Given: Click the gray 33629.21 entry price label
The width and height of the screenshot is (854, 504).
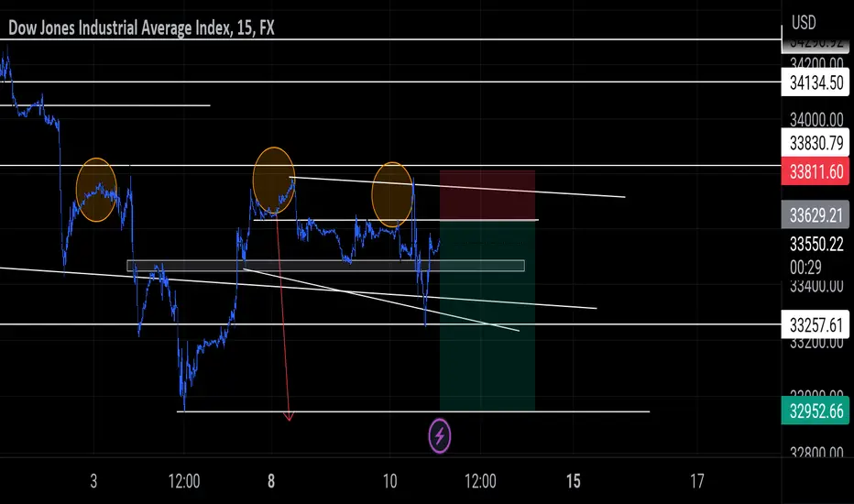Looking at the screenshot, I should coord(816,215).
